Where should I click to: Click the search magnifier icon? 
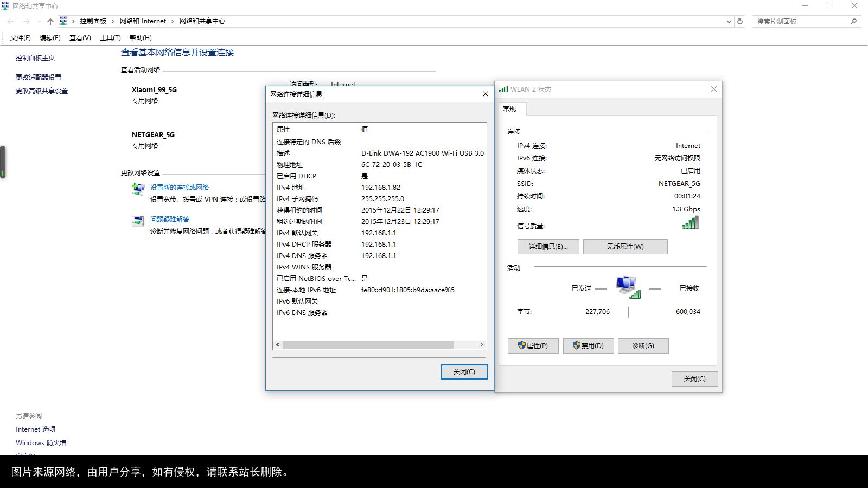tap(853, 21)
